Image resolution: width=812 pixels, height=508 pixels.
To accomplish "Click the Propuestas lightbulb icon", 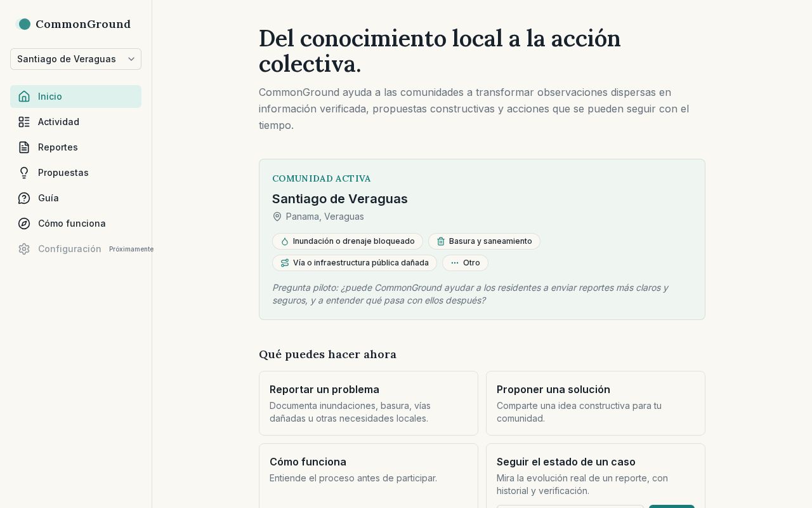I will tap(24, 173).
